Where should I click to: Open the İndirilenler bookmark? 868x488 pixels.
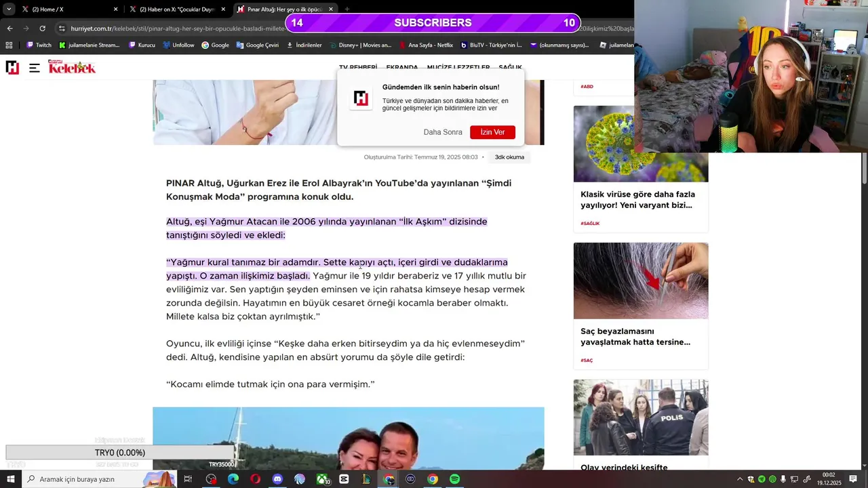304,45
